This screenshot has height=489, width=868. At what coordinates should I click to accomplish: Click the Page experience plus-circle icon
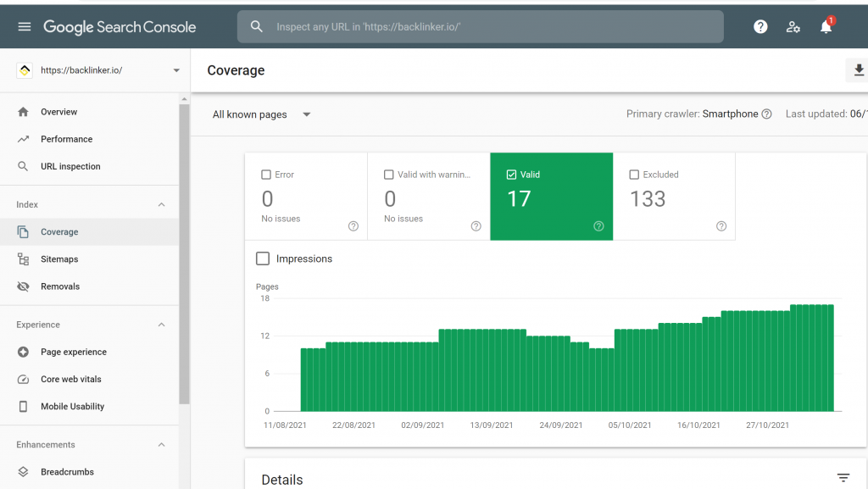pos(23,352)
